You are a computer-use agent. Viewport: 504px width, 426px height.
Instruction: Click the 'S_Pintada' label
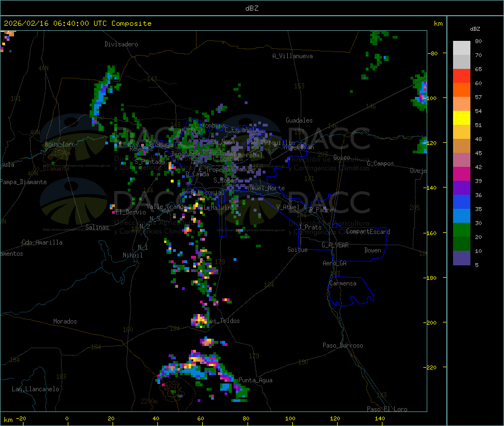coord(150,162)
